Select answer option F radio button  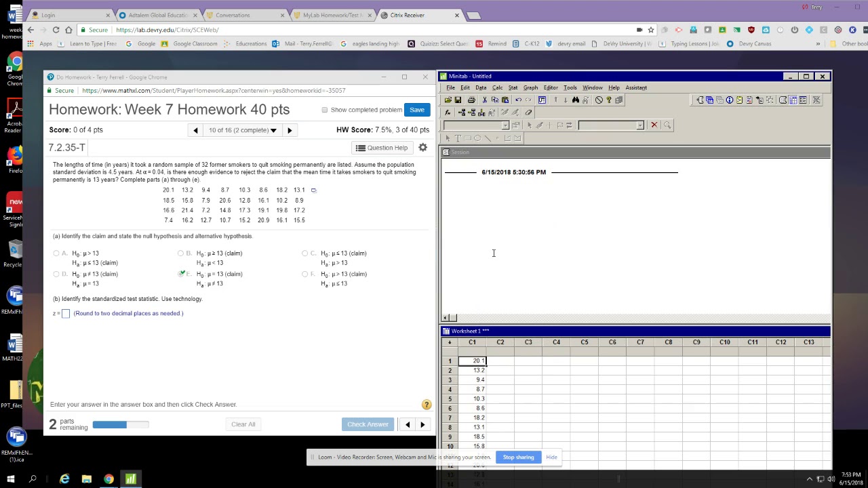tap(304, 274)
